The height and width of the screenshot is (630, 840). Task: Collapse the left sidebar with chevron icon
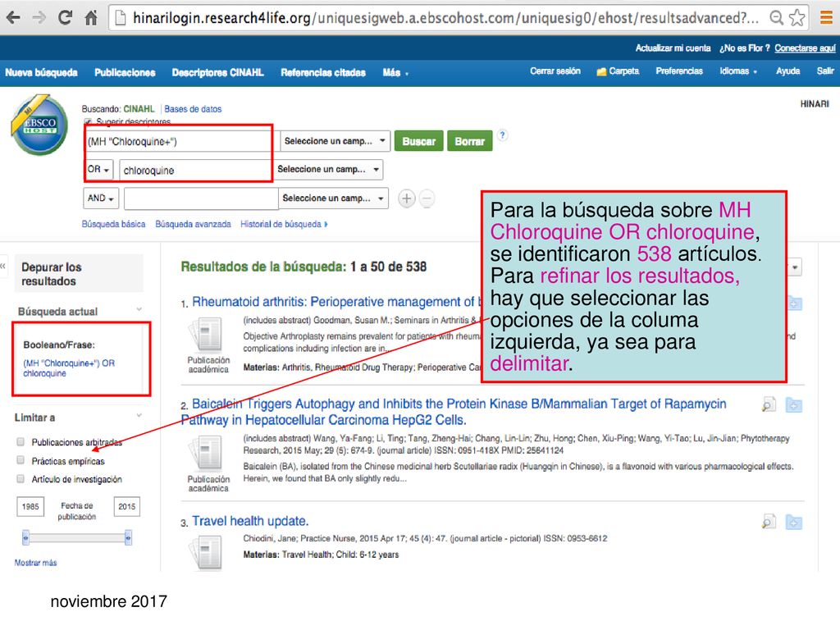(3, 266)
